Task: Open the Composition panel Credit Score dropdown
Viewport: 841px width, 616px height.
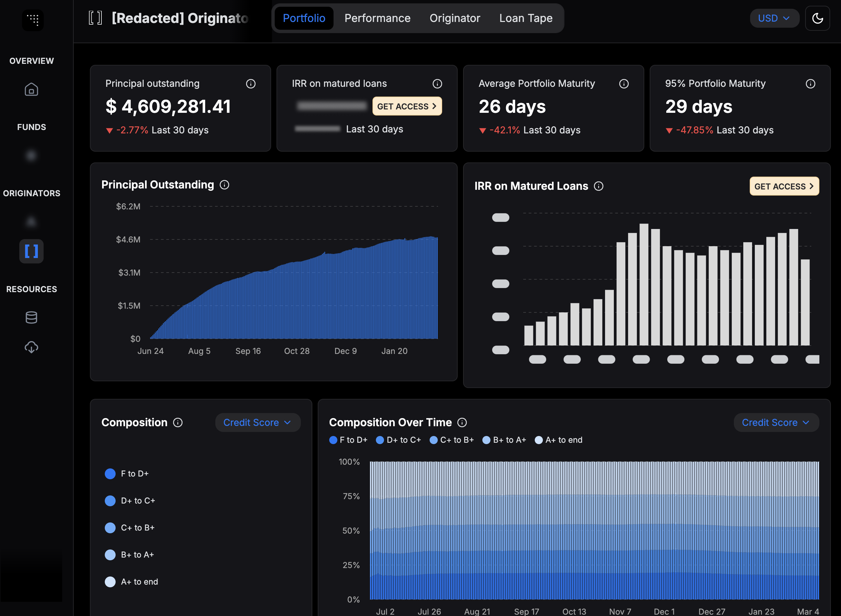Action: pyautogui.click(x=258, y=422)
